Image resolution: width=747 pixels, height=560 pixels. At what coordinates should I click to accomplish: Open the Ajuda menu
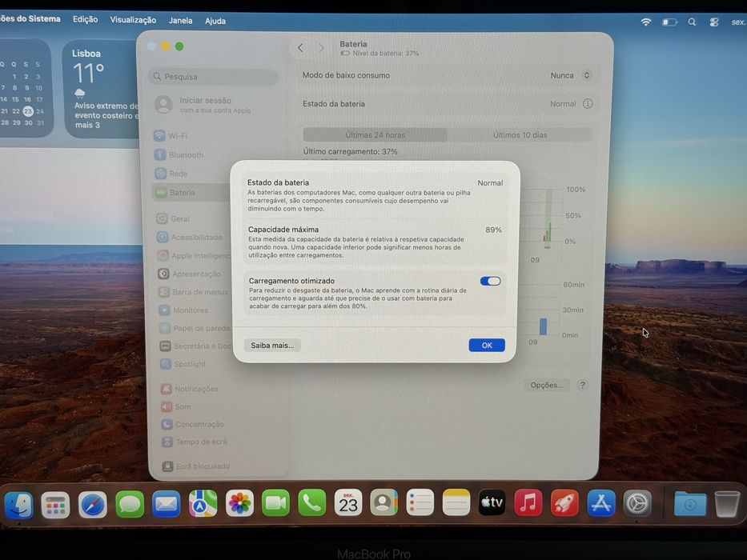(215, 21)
